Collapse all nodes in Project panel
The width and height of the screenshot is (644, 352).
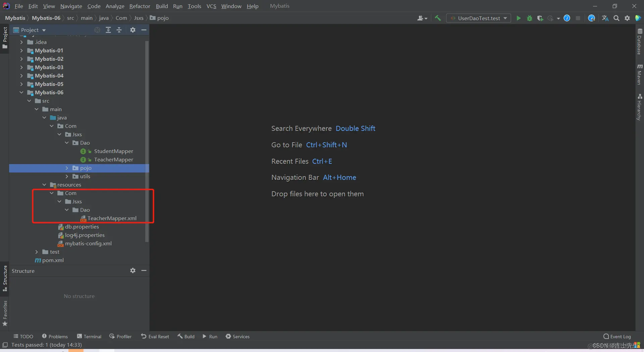(119, 30)
